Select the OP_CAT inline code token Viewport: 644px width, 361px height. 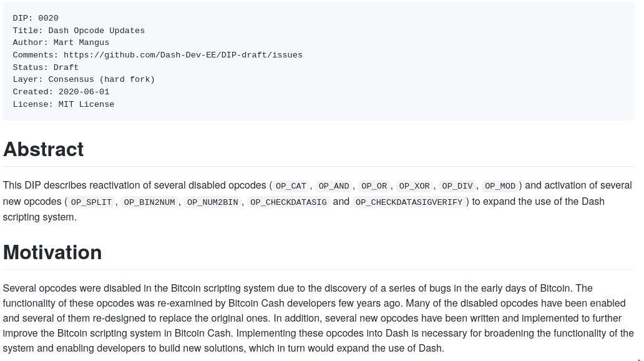[x=291, y=186]
